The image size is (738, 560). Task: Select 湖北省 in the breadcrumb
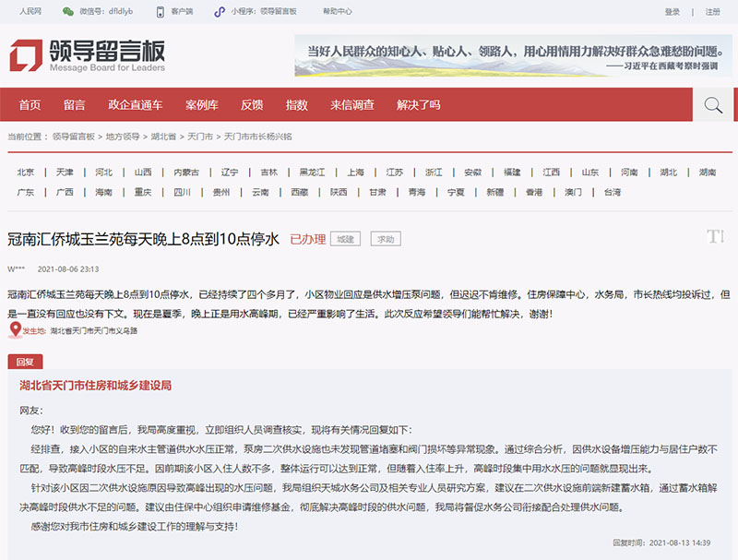[163, 137]
